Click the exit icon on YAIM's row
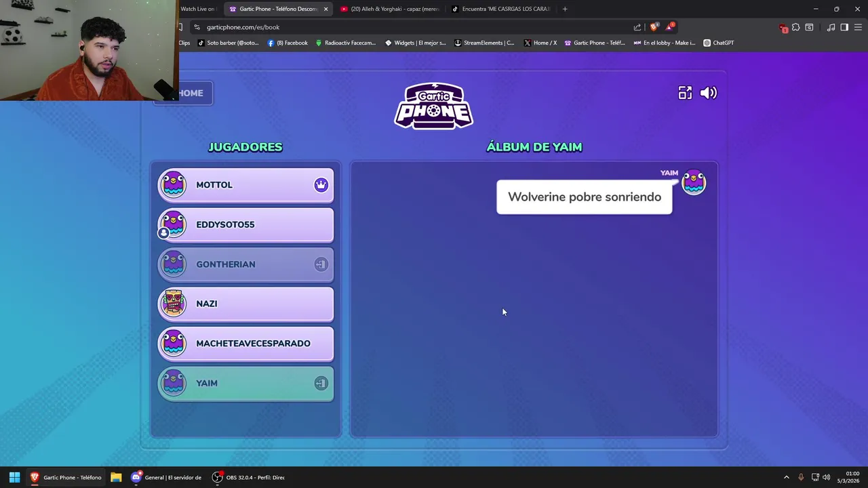Screen dimensions: 868x488 click(x=321, y=383)
